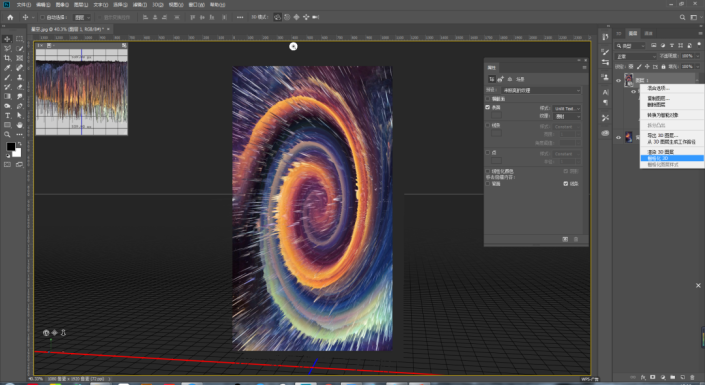Open the preset dropdown in Properties panel

point(541,90)
